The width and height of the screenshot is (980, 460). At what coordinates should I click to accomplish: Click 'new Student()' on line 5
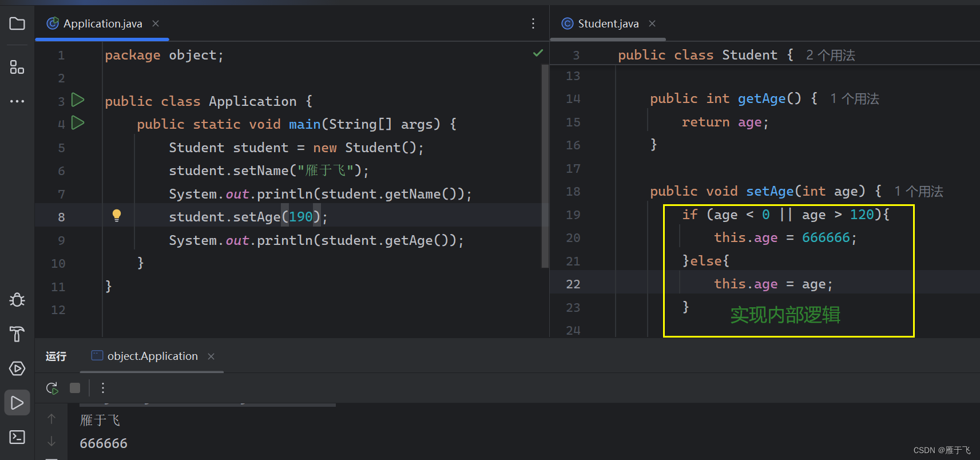pyautogui.click(x=364, y=148)
